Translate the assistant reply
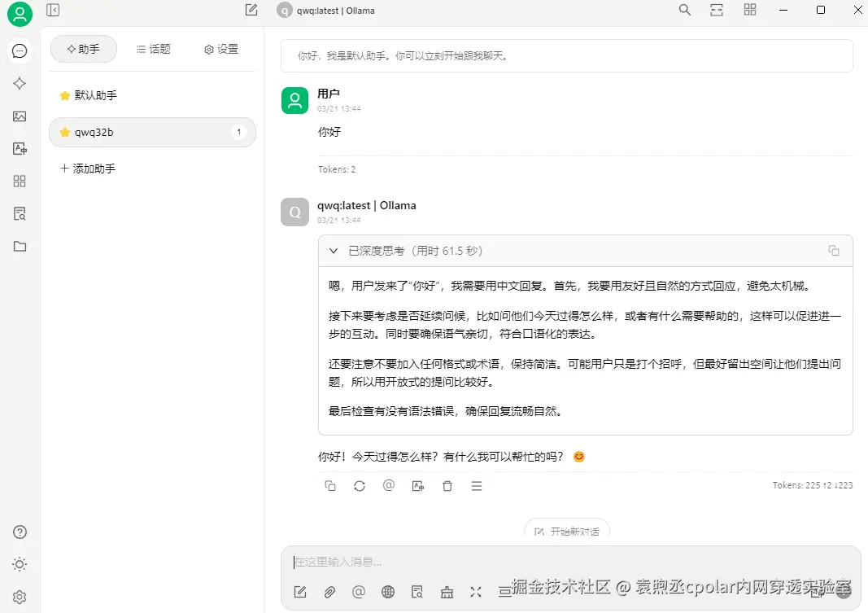The width and height of the screenshot is (868, 613). coord(418,486)
